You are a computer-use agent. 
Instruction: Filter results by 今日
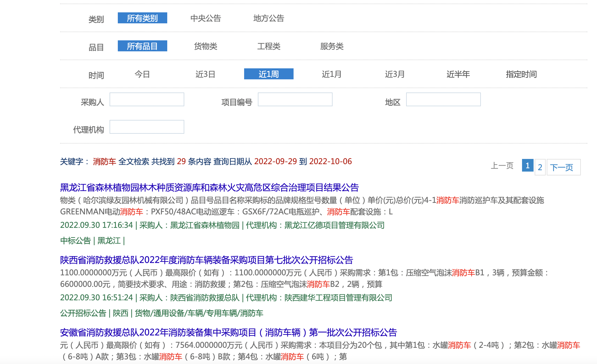coord(142,74)
